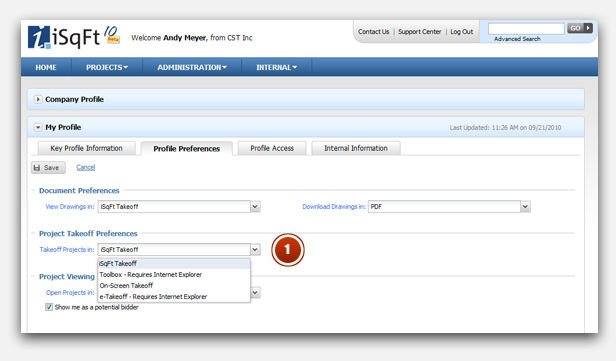The width and height of the screenshot is (616, 361).
Task: Collapse the My Profile section
Action: pos(38,127)
